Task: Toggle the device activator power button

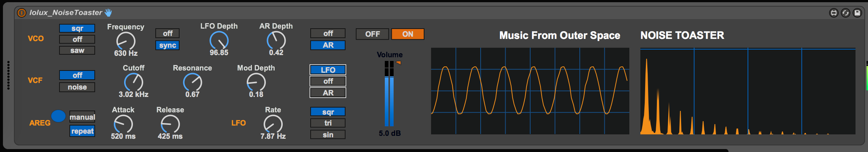Action: (x=22, y=13)
